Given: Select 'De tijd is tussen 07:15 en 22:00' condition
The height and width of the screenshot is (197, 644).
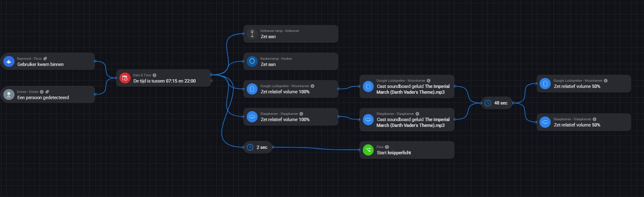Looking at the screenshot, I should coord(165,81).
